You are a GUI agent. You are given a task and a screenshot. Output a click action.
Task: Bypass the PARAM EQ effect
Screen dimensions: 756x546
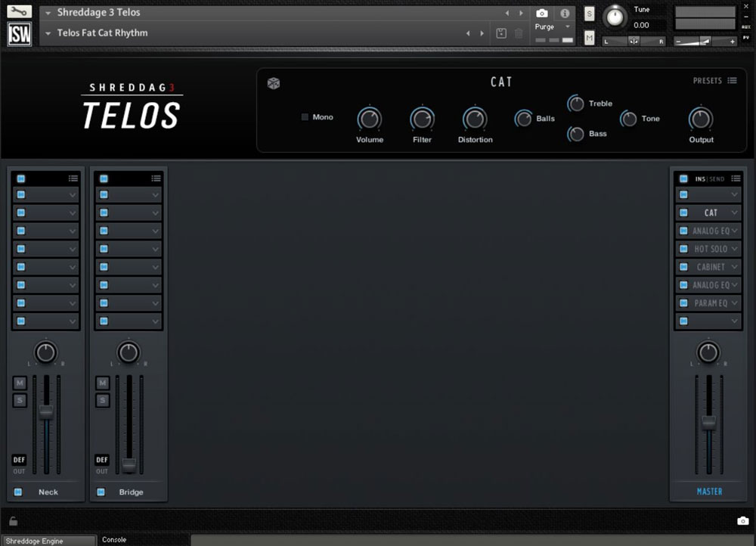683,303
